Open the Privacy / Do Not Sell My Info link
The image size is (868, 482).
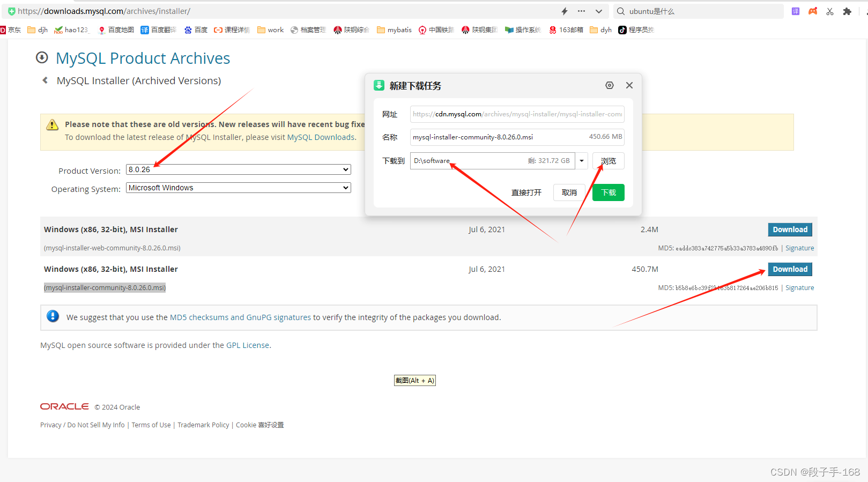coord(83,425)
